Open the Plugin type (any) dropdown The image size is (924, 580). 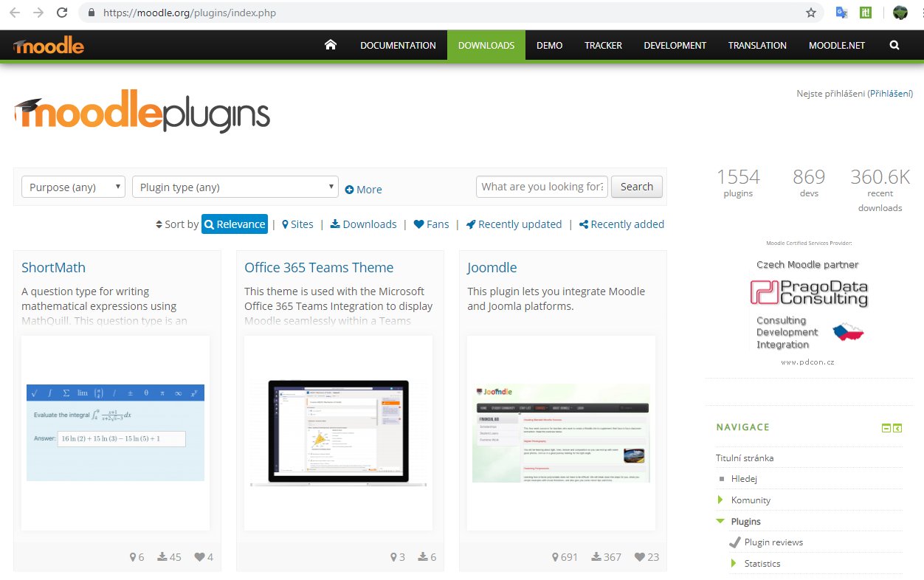pyautogui.click(x=235, y=187)
